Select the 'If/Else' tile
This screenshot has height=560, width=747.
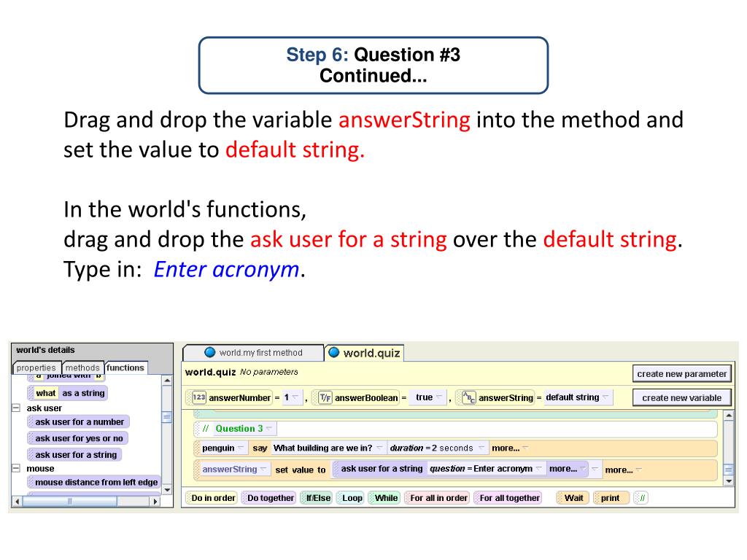(x=317, y=497)
